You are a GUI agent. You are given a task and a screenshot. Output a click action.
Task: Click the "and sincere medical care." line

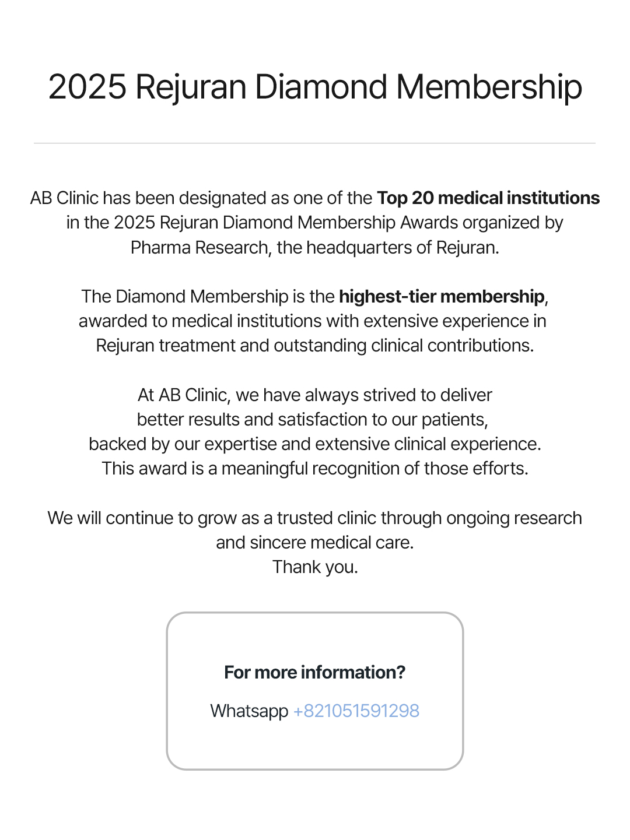coord(315,543)
